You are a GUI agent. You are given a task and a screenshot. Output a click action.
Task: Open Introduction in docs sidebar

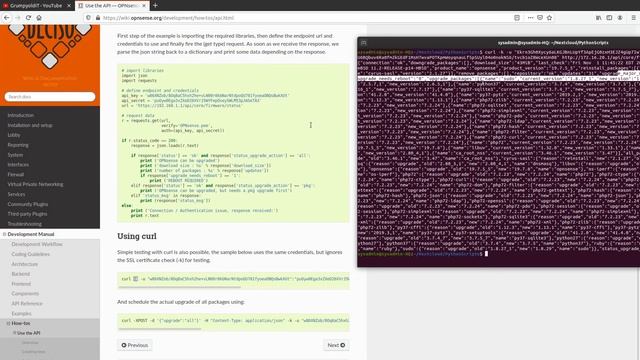point(21,115)
